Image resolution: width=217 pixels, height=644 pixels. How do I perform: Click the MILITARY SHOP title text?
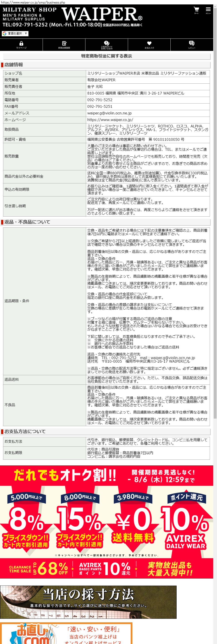point(29,10)
